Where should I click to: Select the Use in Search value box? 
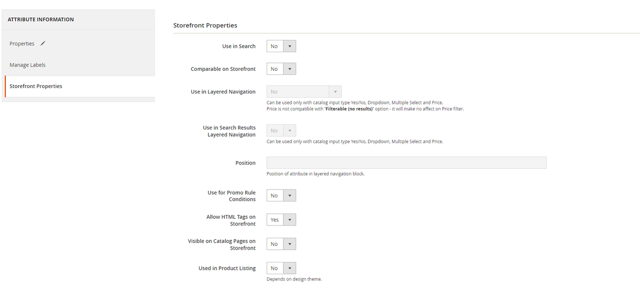[x=274, y=46]
